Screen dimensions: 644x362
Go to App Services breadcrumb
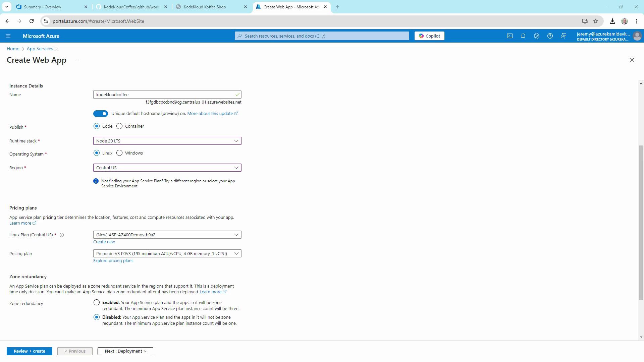point(40,49)
